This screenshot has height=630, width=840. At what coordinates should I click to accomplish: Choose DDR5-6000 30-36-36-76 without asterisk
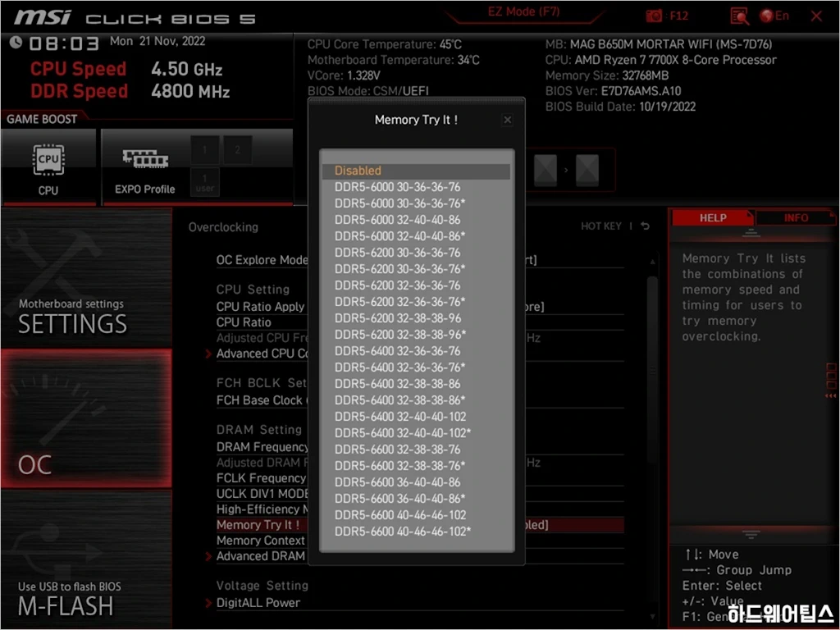[416, 187]
